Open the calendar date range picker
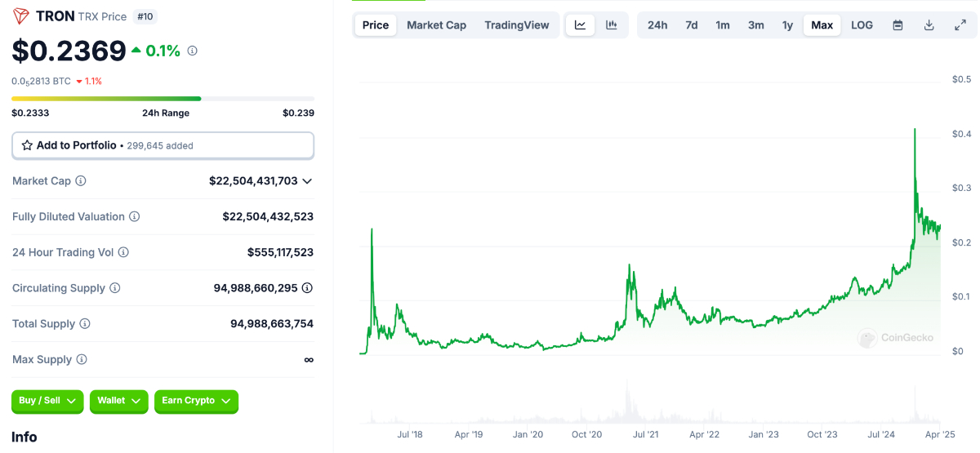Image resolution: width=980 pixels, height=453 pixels. coord(898,25)
